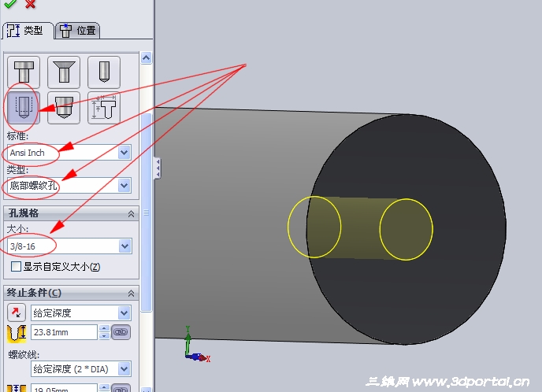Image resolution: width=542 pixels, height=392 pixels.
Task: Select the countersink hole type icon
Action: [64, 72]
